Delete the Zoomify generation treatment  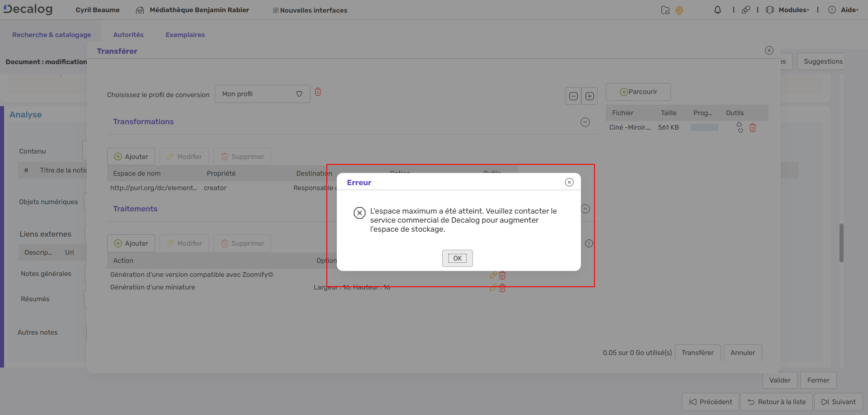click(x=502, y=275)
